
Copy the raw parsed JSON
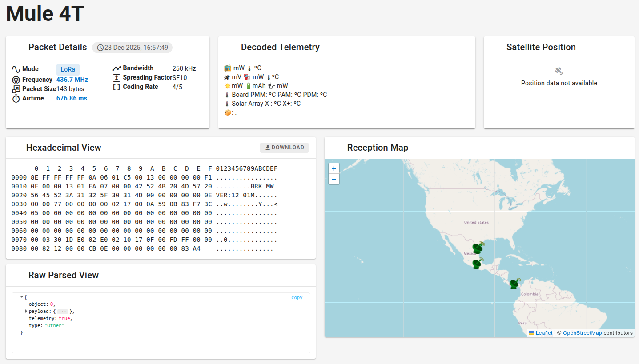[x=297, y=298]
